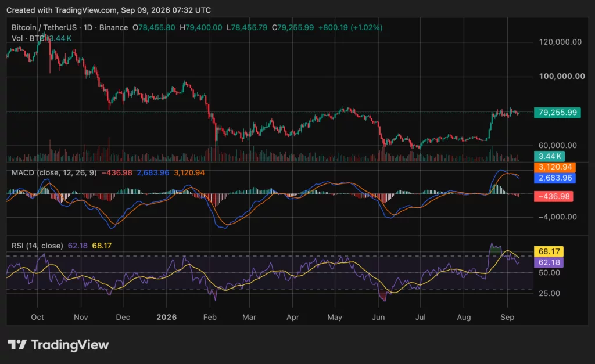This screenshot has height=364, width=595.
Task: Click the Dec label on time axis
Action: [123, 317]
